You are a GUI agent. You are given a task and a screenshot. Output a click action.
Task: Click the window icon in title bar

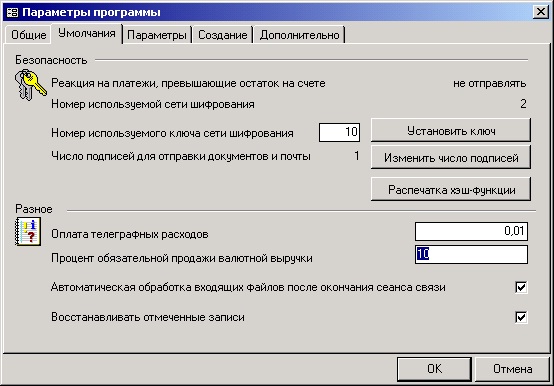[x=12, y=12]
